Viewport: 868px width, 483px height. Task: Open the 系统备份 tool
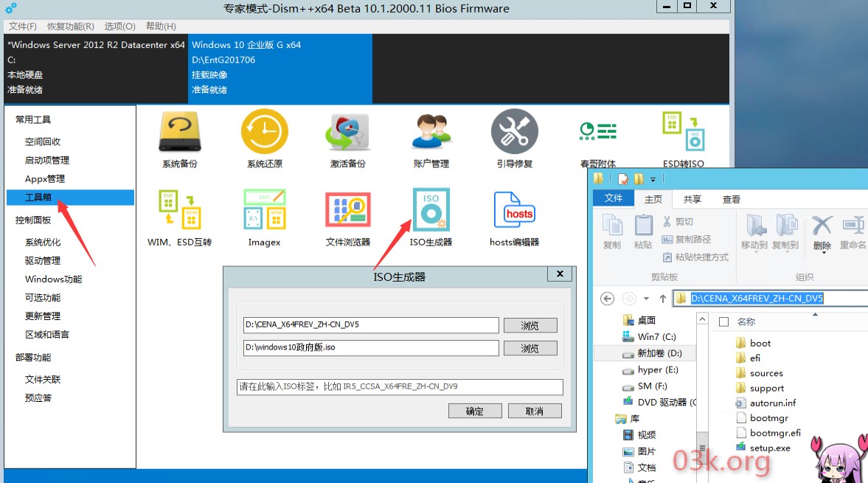click(x=180, y=139)
